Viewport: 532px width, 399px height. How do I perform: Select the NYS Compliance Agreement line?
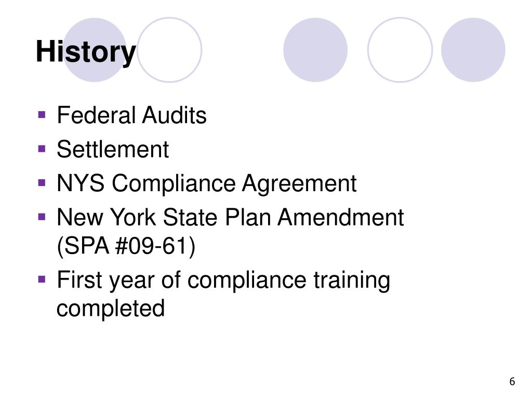pos(207,184)
